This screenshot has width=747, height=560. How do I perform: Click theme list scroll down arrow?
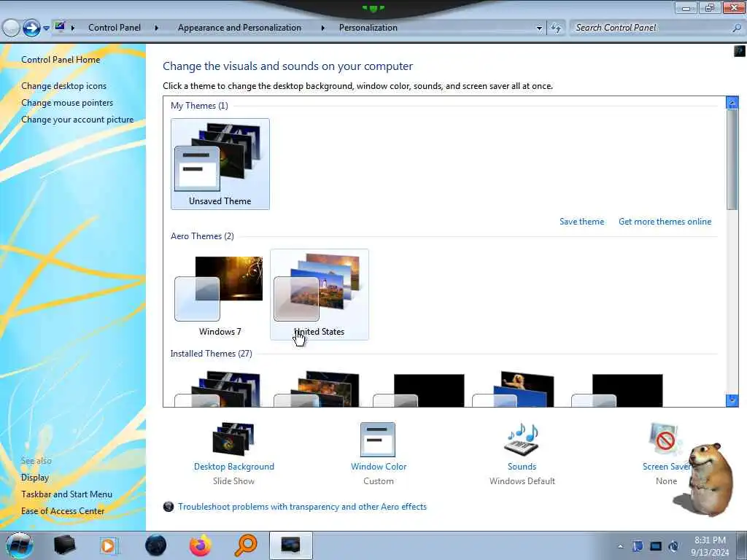tap(732, 400)
